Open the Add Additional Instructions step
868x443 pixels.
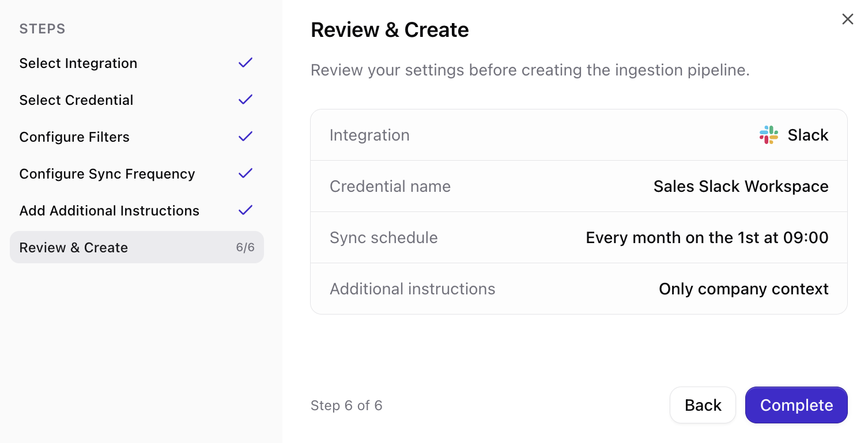click(137, 211)
